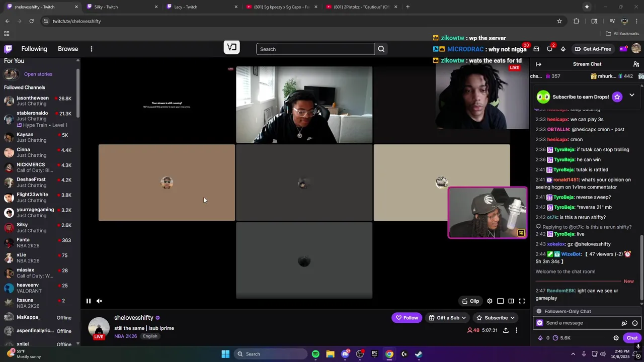This screenshot has width=644, height=362.
Task: Open the Windows Start menu
Action: 225,354
